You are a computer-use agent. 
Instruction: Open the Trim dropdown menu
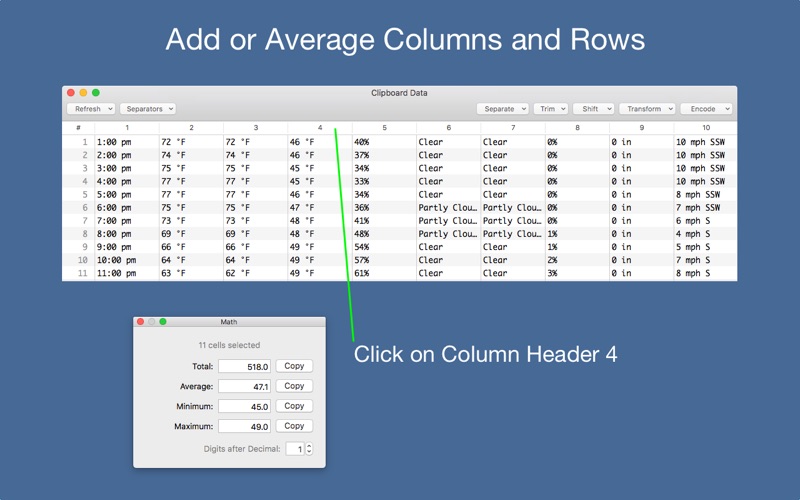coord(550,109)
